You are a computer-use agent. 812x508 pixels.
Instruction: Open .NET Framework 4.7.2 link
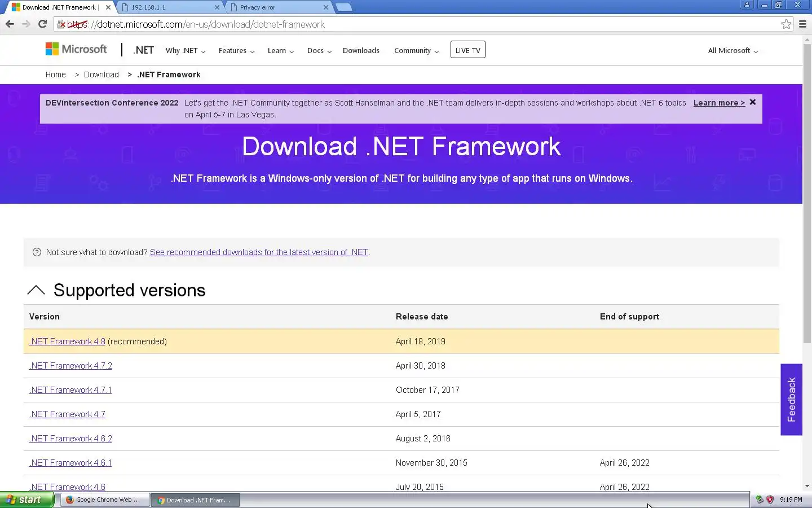[x=70, y=366]
